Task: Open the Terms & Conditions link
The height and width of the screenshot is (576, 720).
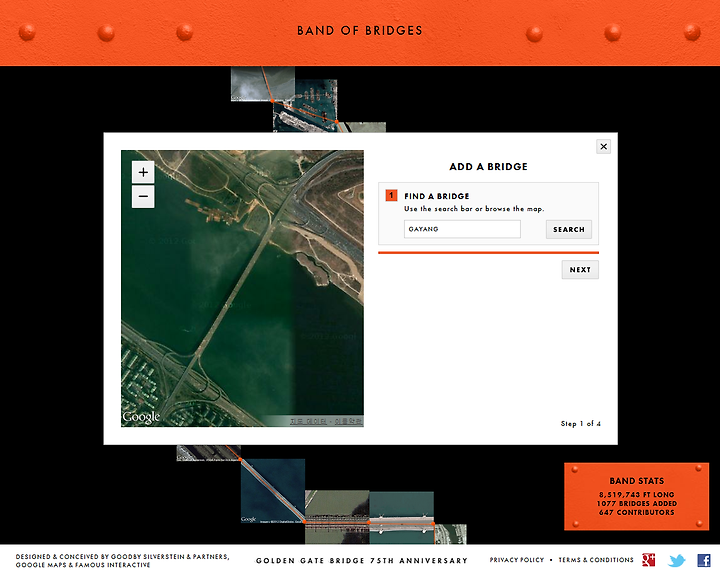Action: 596,560
